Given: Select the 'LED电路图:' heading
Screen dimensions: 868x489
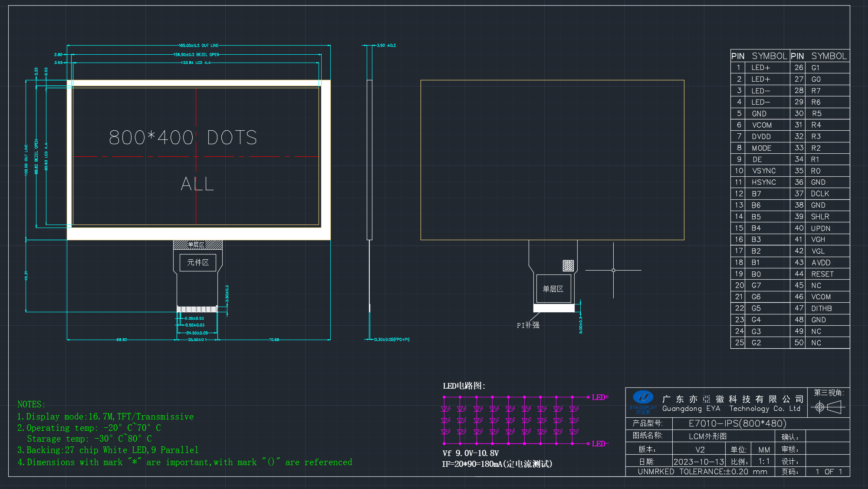Looking at the screenshot, I should [464, 386].
